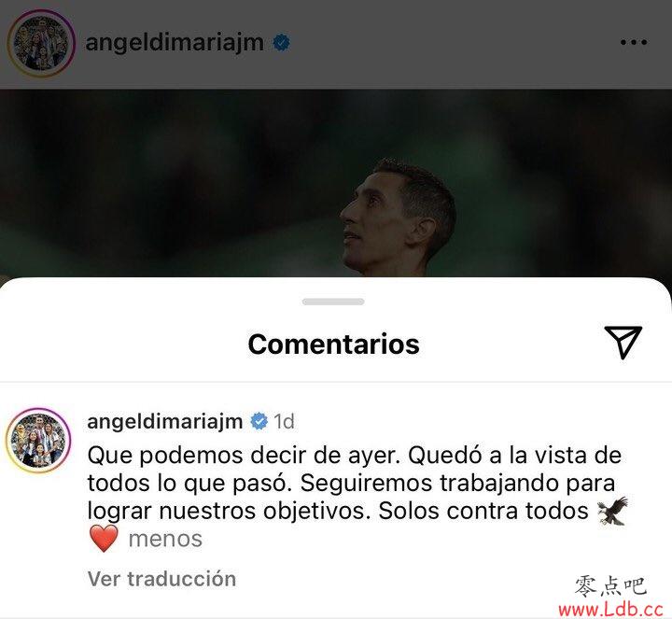Open the angeldimariajm username in the comment
Screen dimensions: 672x619
point(165,422)
